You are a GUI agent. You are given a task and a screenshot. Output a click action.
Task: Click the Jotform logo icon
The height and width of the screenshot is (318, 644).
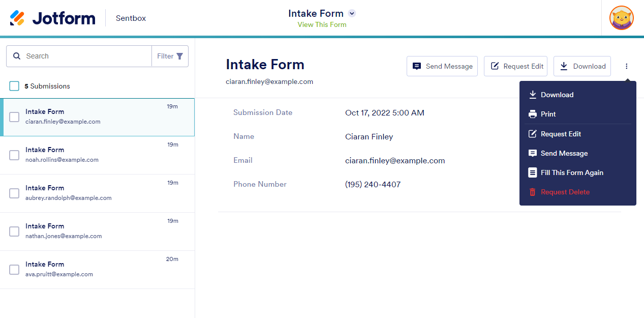tap(17, 18)
